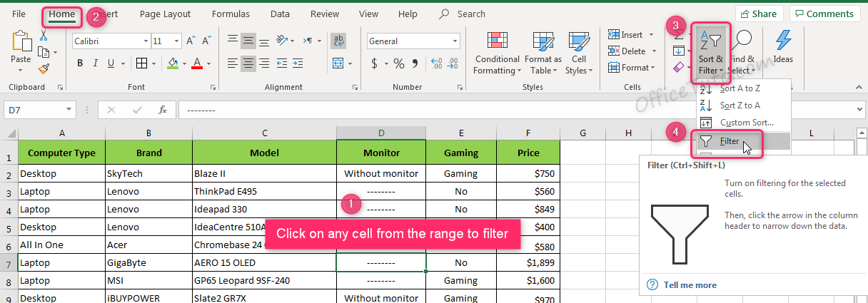Toggle Align Right horizontal alignment
This screenshot has height=303, width=868.
(x=266, y=63)
